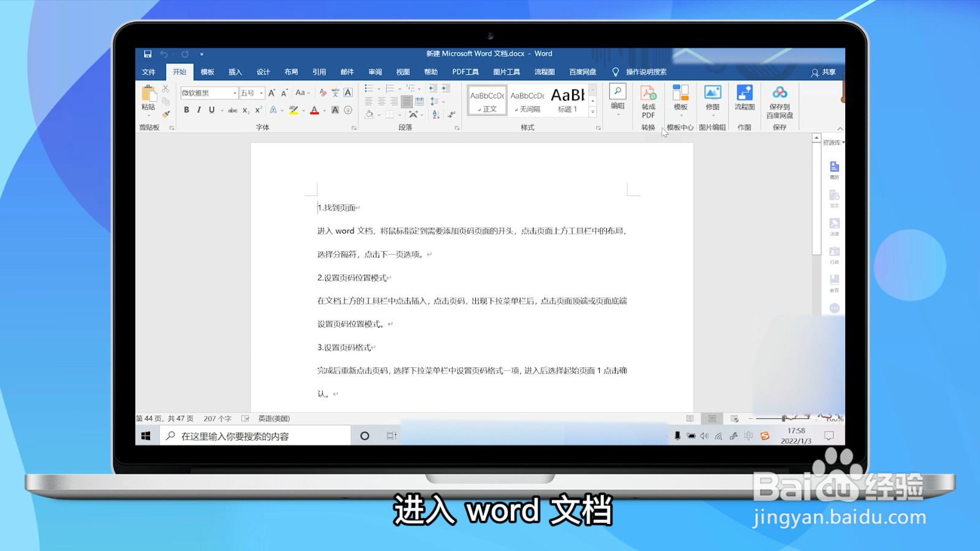Screen dimensions: 980x551
Task: Click the paragraph shading paint bucket
Action: coord(369,114)
